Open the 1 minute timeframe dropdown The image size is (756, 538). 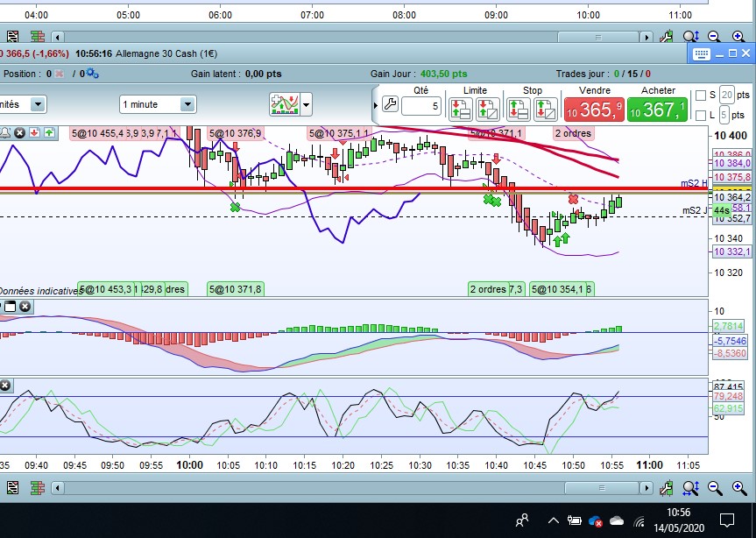[x=187, y=104]
